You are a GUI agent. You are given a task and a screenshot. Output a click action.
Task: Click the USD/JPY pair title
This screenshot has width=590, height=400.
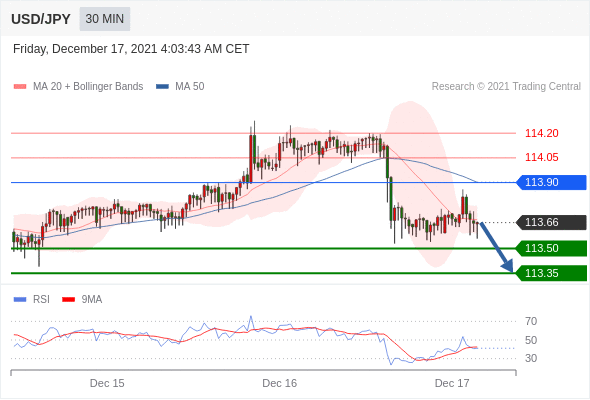click(41, 19)
